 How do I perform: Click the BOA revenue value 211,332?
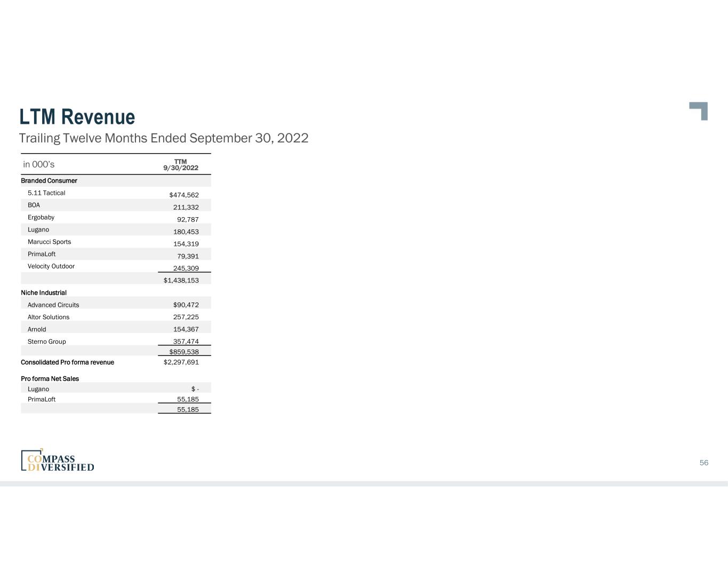click(186, 207)
